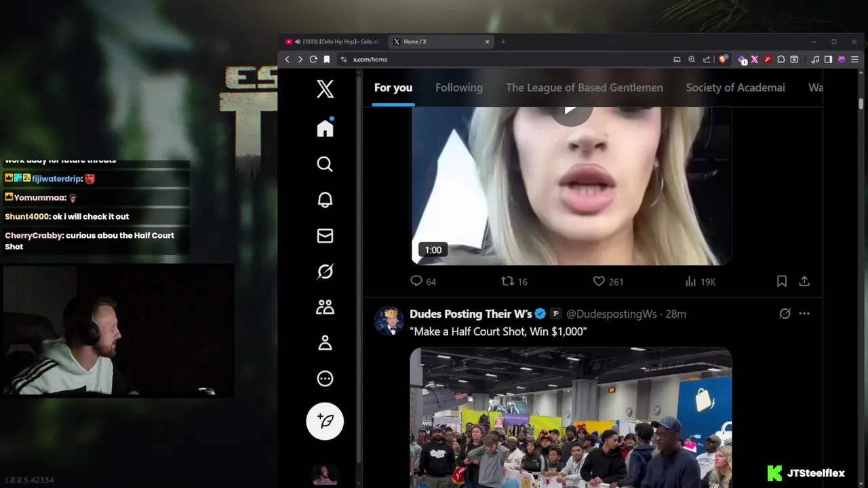Compose a new post with feather button

[325, 421]
